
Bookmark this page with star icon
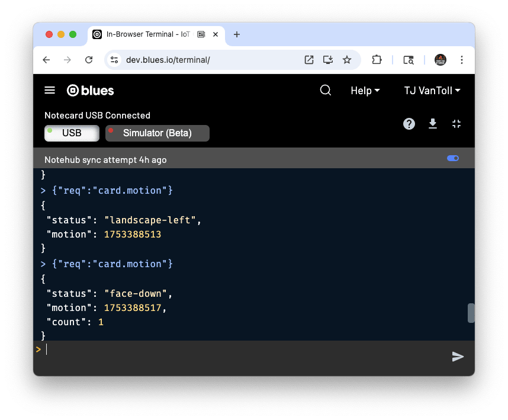[346, 60]
